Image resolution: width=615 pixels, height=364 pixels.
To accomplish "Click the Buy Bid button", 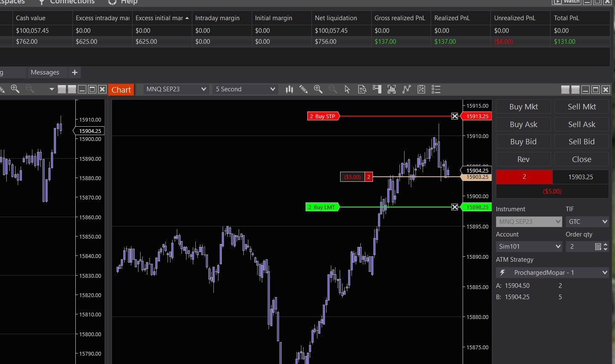I will click(x=523, y=142).
